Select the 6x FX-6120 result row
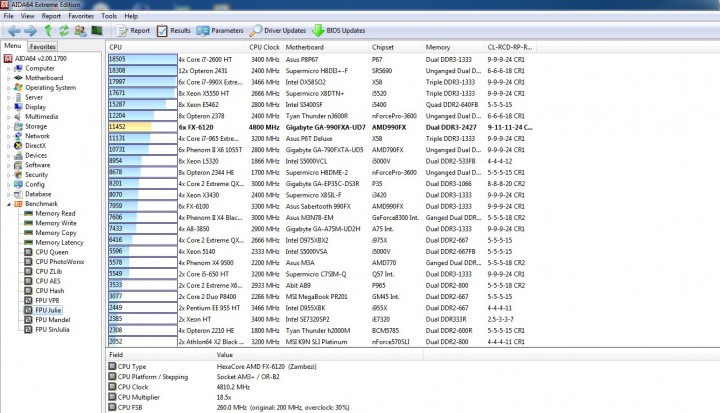The width and height of the screenshot is (720, 413). click(321, 127)
